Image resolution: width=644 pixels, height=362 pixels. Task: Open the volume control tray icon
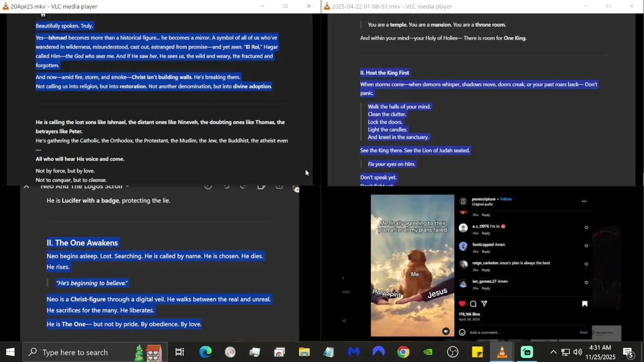pyautogui.click(x=577, y=352)
